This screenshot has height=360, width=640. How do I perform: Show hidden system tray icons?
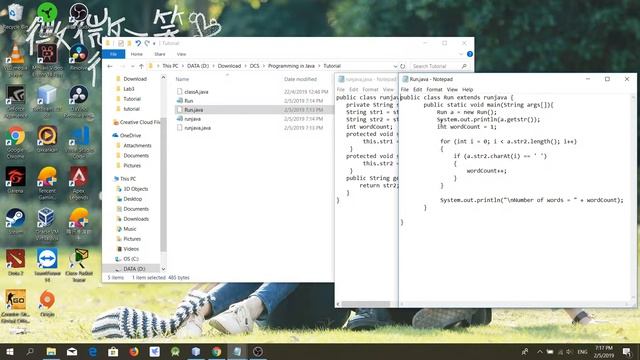tap(540, 351)
